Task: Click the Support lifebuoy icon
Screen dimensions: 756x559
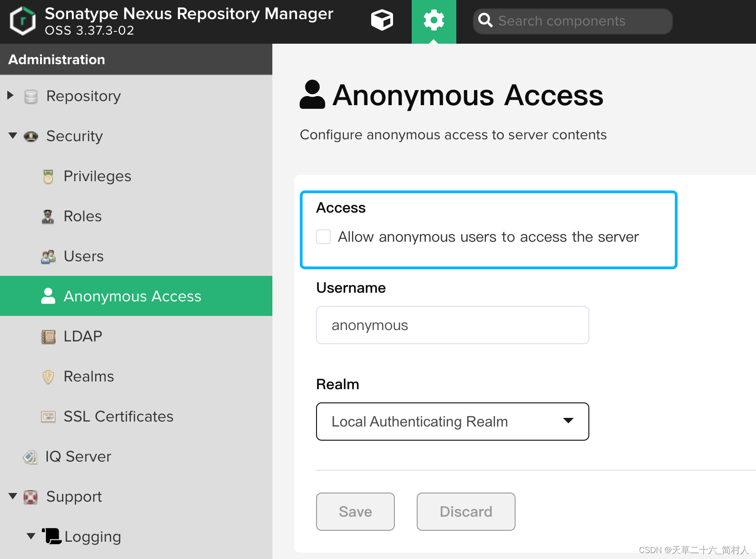Action: click(31, 497)
